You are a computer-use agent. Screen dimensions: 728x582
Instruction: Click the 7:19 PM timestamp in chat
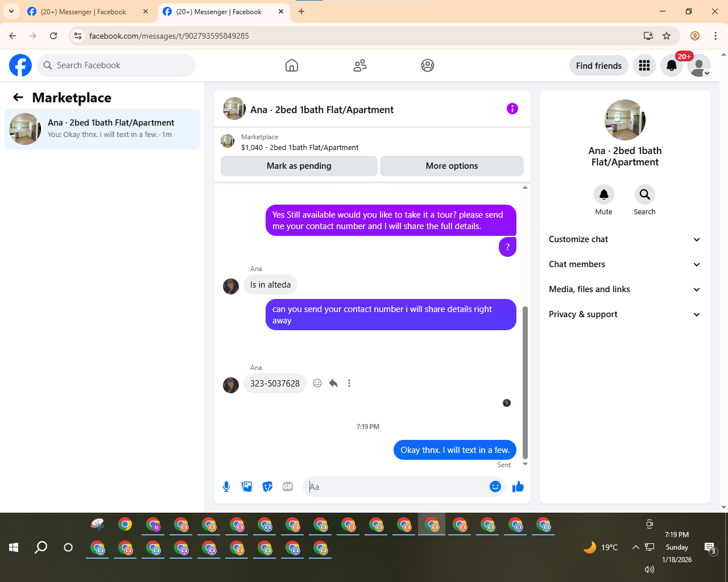pyautogui.click(x=368, y=427)
